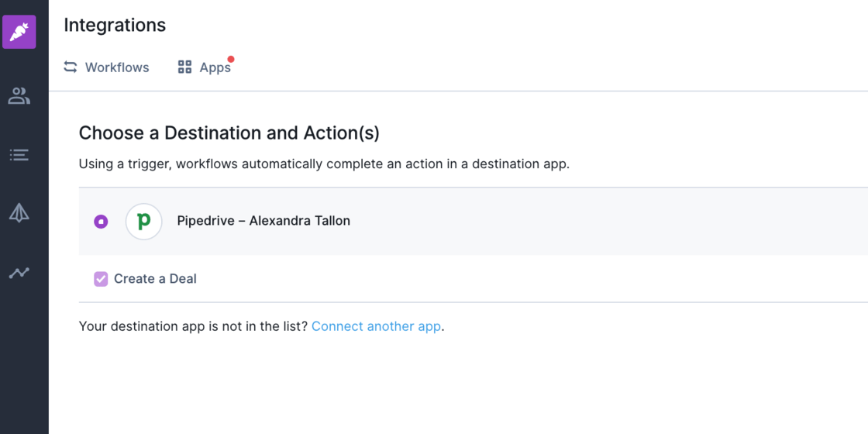The image size is (868, 434).
Task: Click the Pipedrive – Alexandra Tallon label
Action: click(263, 221)
